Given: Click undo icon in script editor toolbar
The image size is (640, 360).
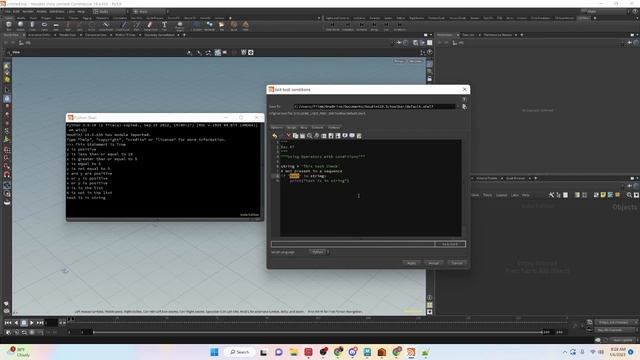Looking at the screenshot, I should [275, 136].
